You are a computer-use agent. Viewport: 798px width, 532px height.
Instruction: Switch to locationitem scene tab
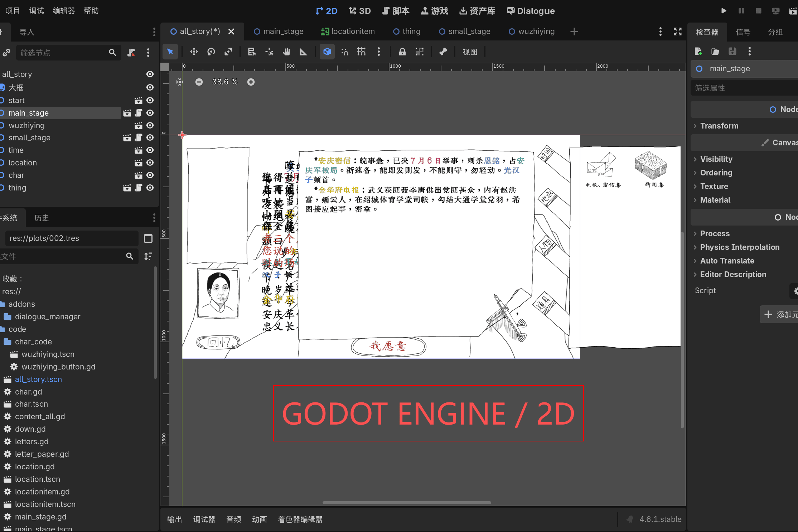point(348,32)
